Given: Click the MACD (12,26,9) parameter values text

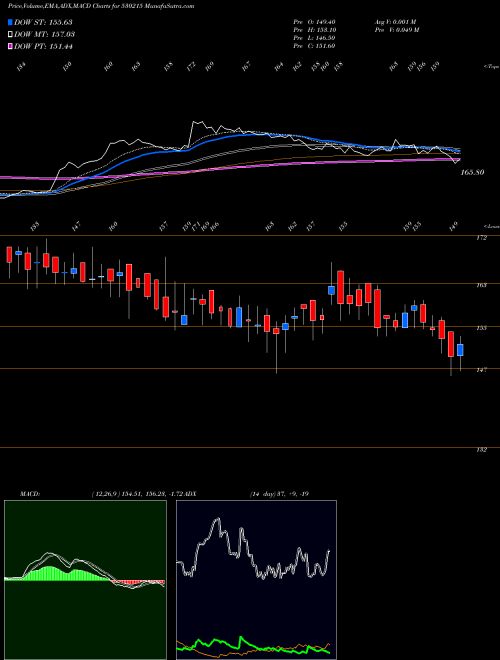Looking at the screenshot, I should coord(136,494).
